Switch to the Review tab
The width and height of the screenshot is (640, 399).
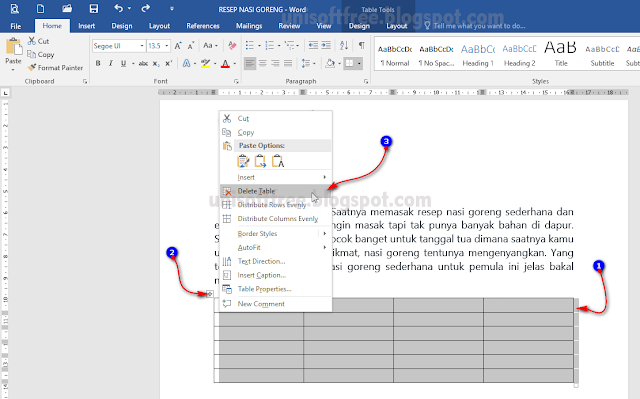[289, 26]
